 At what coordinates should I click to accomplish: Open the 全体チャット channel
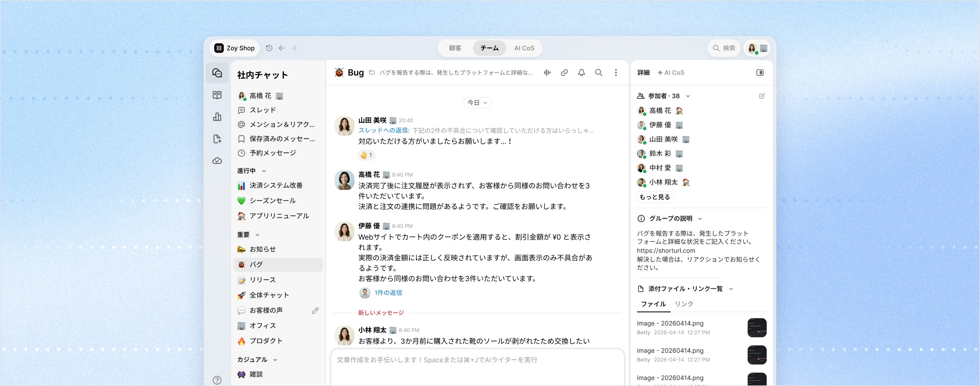click(x=278, y=295)
